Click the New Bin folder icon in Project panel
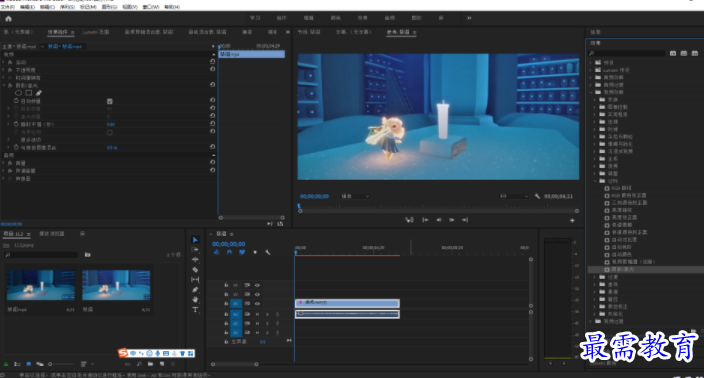This screenshot has width=704, height=378. pyautogui.click(x=150, y=364)
